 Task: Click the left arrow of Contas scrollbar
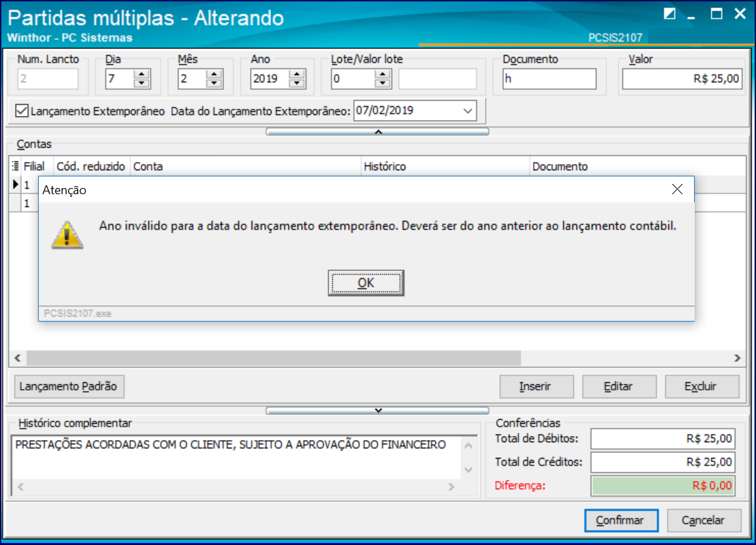(18, 358)
